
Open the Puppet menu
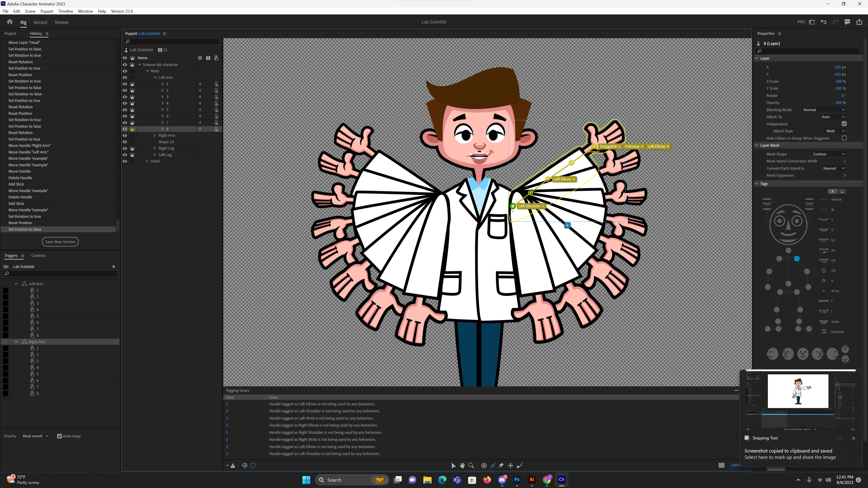(x=47, y=11)
